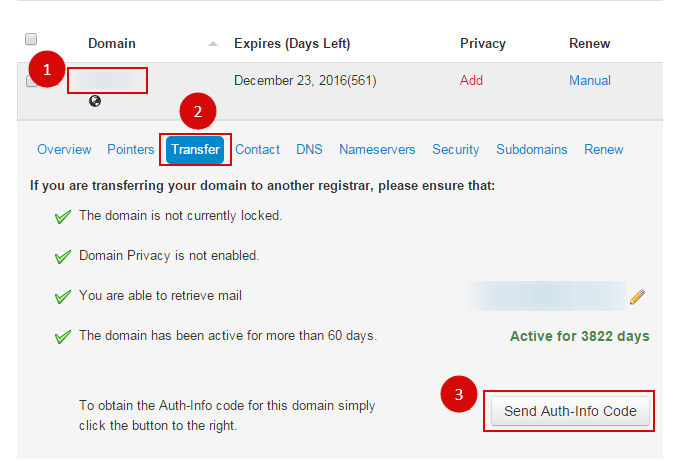Click the red step 3 circle badge
The image size is (687, 461).
pyautogui.click(x=458, y=395)
